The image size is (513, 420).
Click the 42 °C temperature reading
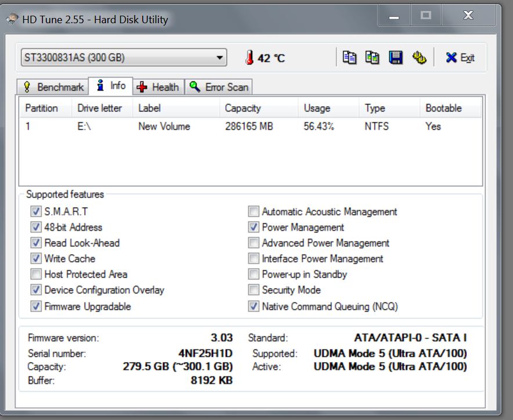click(x=271, y=58)
